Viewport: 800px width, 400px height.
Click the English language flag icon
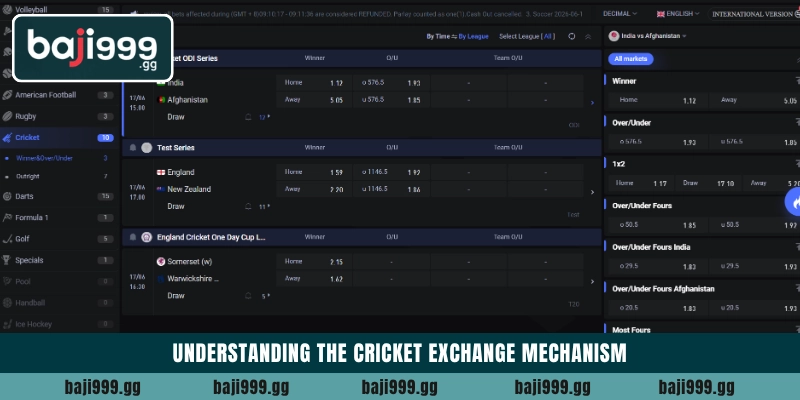(661, 14)
